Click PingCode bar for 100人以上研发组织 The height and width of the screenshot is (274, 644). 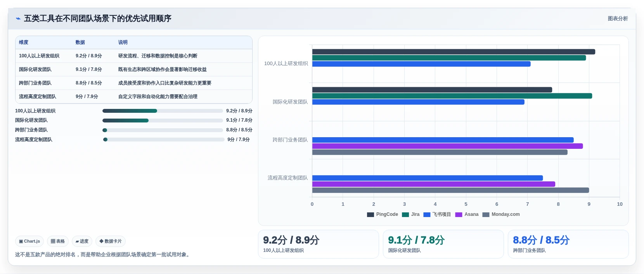coord(454,52)
